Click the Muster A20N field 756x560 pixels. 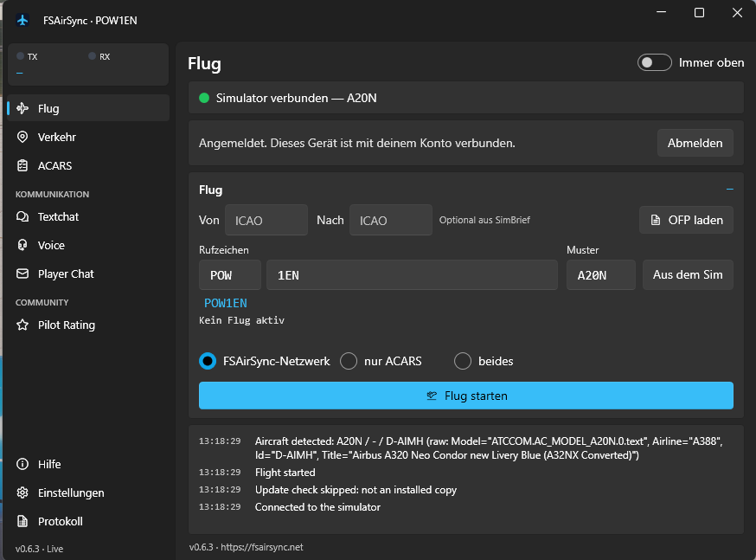pyautogui.click(x=601, y=275)
